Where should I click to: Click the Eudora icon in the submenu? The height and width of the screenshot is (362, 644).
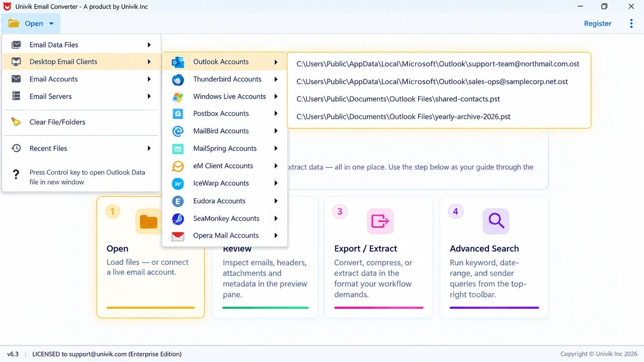point(178,201)
